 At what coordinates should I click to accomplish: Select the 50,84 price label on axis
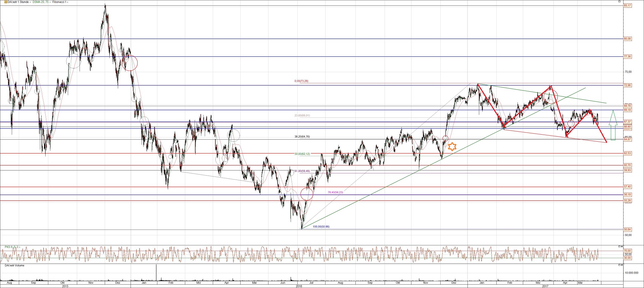tap(627, 230)
